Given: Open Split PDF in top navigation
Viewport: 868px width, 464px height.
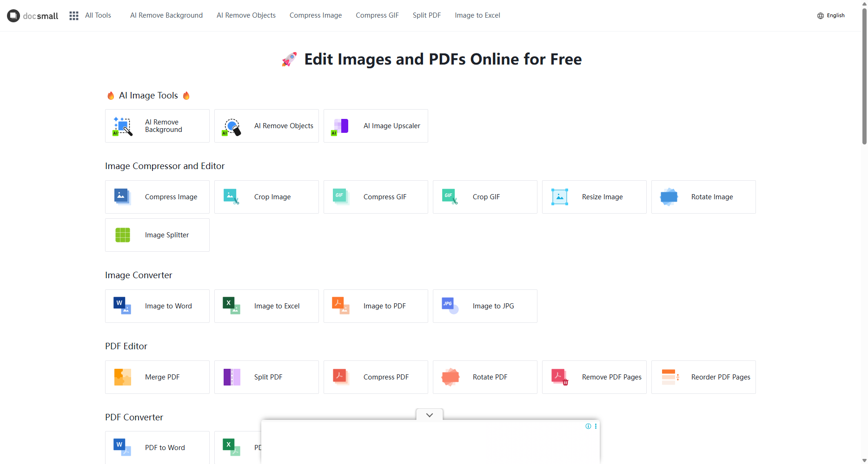Looking at the screenshot, I should 427,15.
